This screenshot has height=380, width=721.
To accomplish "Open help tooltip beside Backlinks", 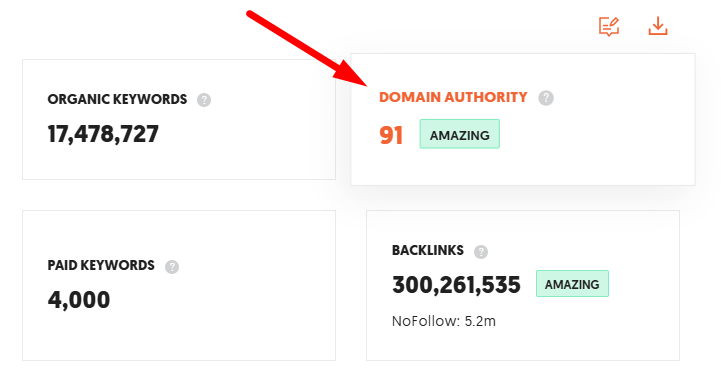I will [481, 252].
